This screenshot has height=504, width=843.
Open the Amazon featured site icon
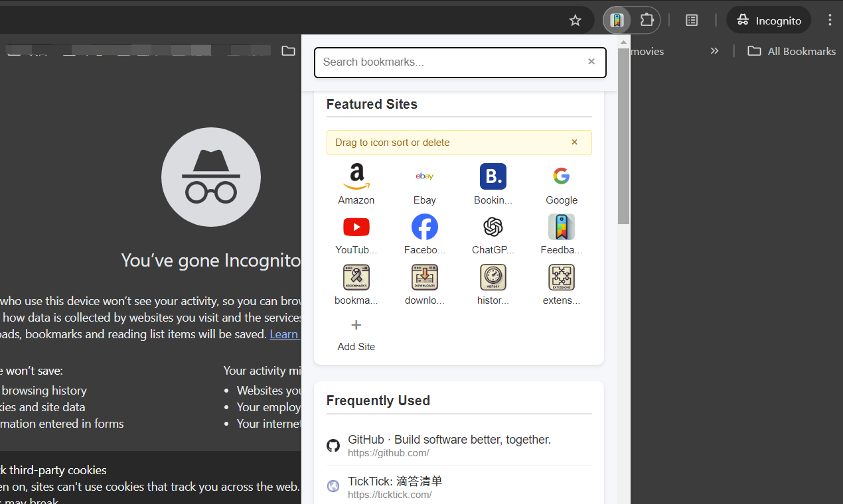[x=356, y=176]
